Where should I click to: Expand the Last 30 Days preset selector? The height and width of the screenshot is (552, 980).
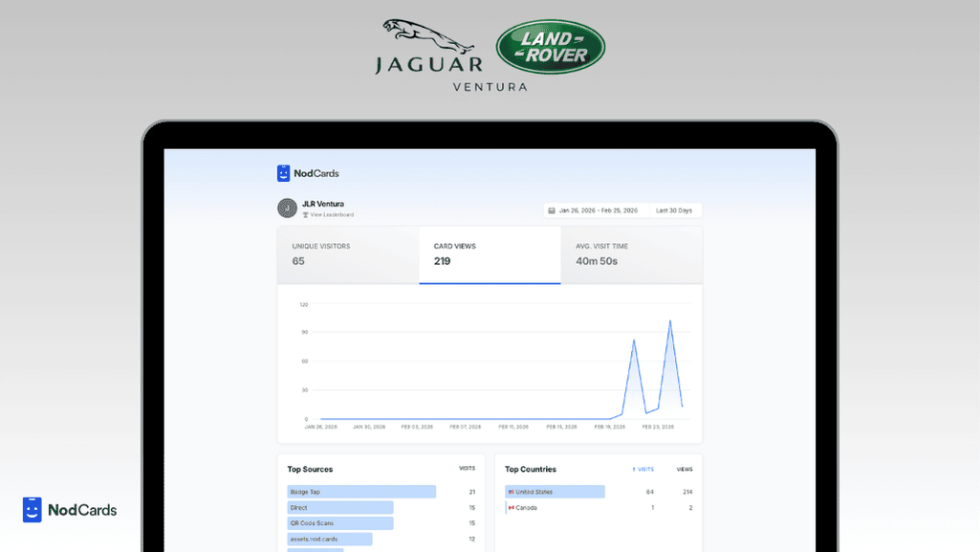click(x=673, y=210)
